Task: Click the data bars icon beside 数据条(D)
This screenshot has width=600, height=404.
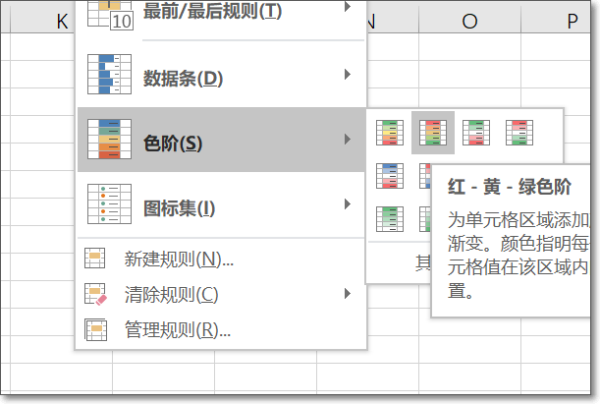Action: [x=109, y=74]
